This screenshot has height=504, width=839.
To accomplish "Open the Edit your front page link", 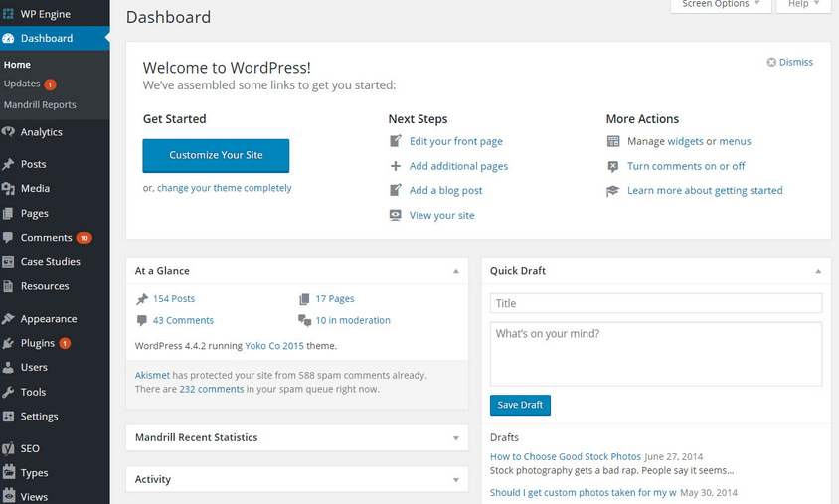I will point(456,141).
